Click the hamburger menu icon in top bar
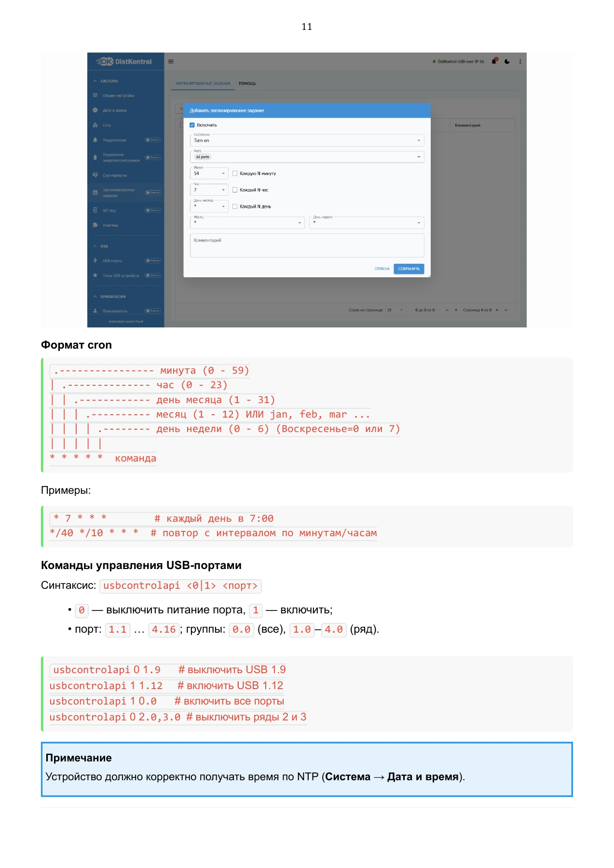Image resolution: width=614 pixels, height=868 pixels. (x=171, y=62)
